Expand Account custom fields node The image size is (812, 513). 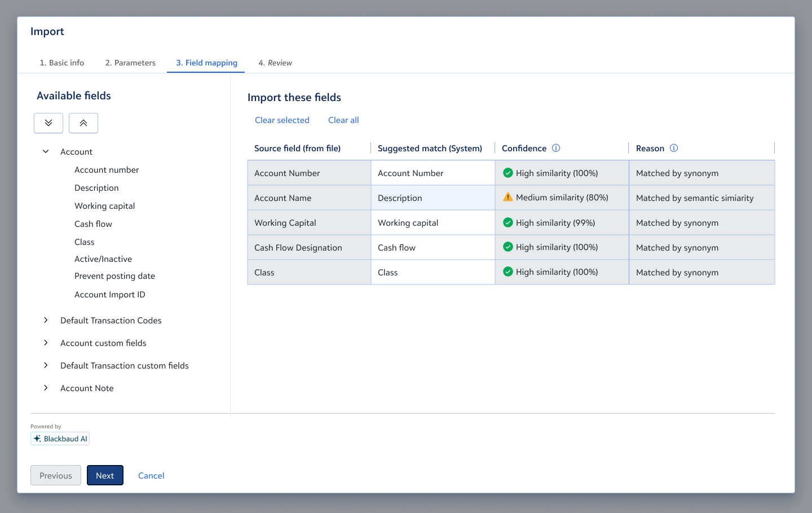tap(46, 343)
